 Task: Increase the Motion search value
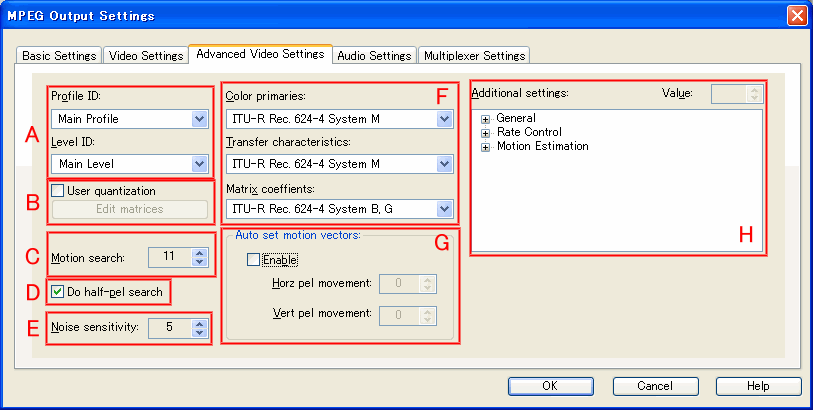pyautogui.click(x=200, y=252)
